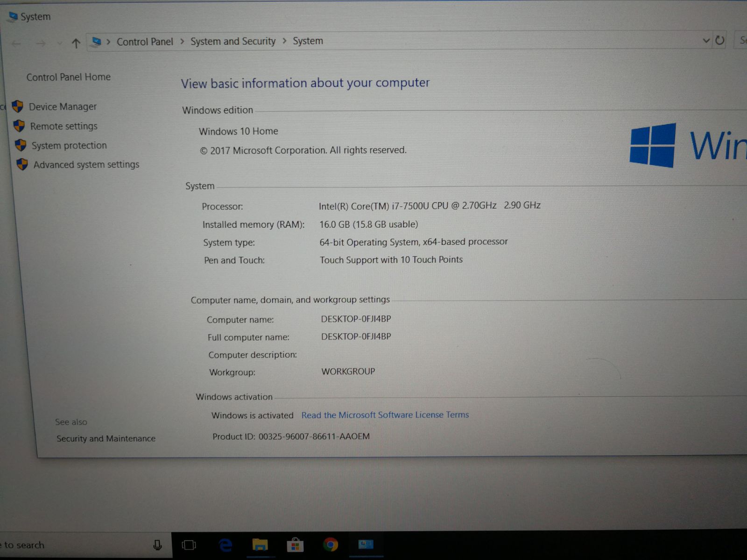Expand the chevron before Control Panel breadcrumb

[x=108, y=42]
